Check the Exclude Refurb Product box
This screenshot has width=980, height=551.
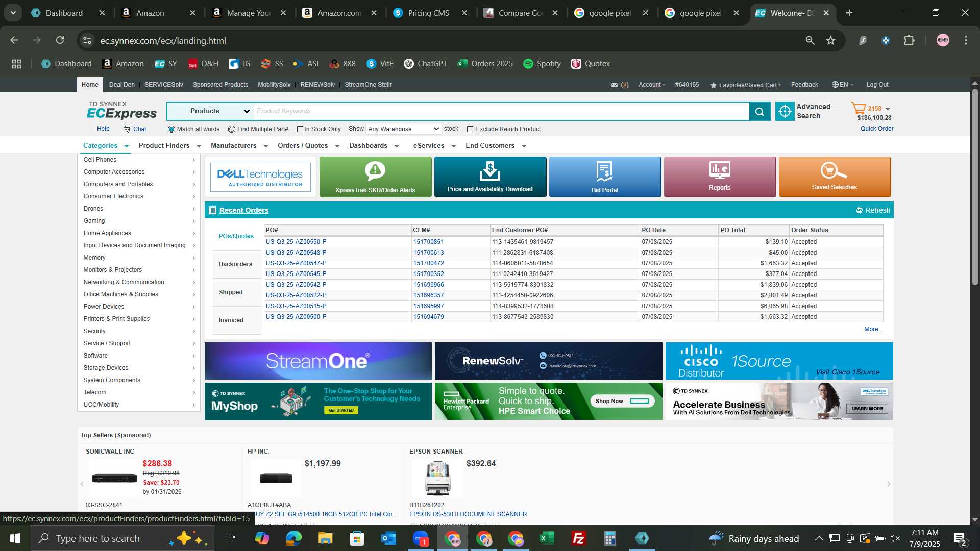click(x=470, y=129)
